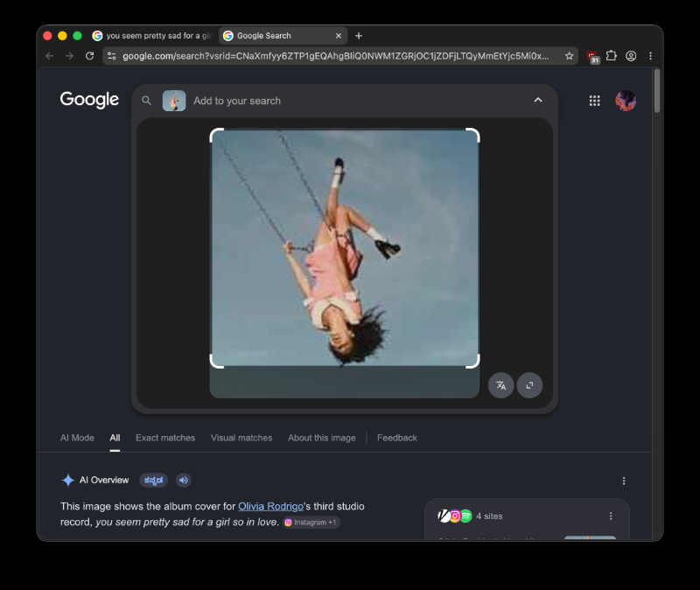
Task: Open the Google apps grid
Action: pyautogui.click(x=594, y=101)
